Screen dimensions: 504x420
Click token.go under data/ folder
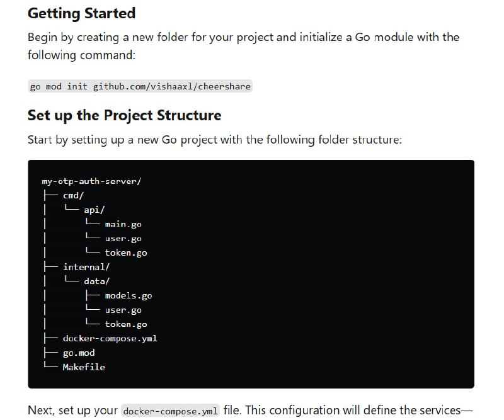(126, 324)
